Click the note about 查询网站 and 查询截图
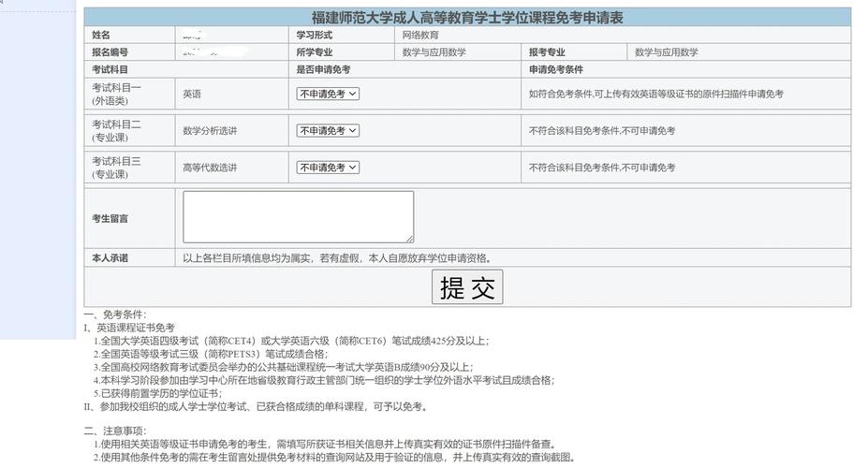The image size is (868, 468). (x=335, y=457)
